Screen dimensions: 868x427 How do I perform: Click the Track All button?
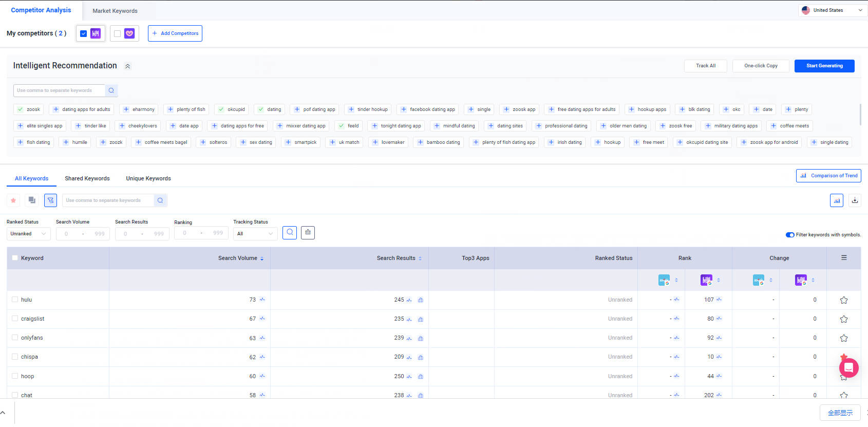click(x=706, y=66)
